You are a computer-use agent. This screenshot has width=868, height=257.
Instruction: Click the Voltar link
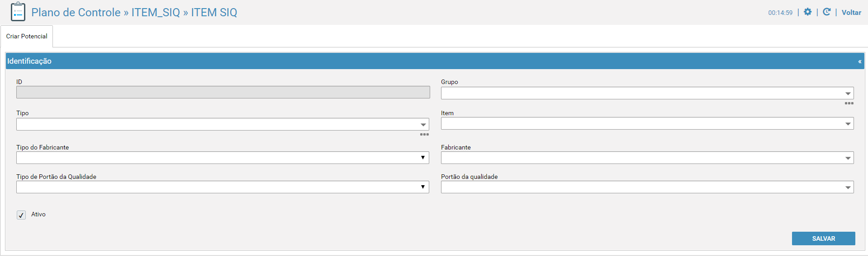click(x=851, y=13)
